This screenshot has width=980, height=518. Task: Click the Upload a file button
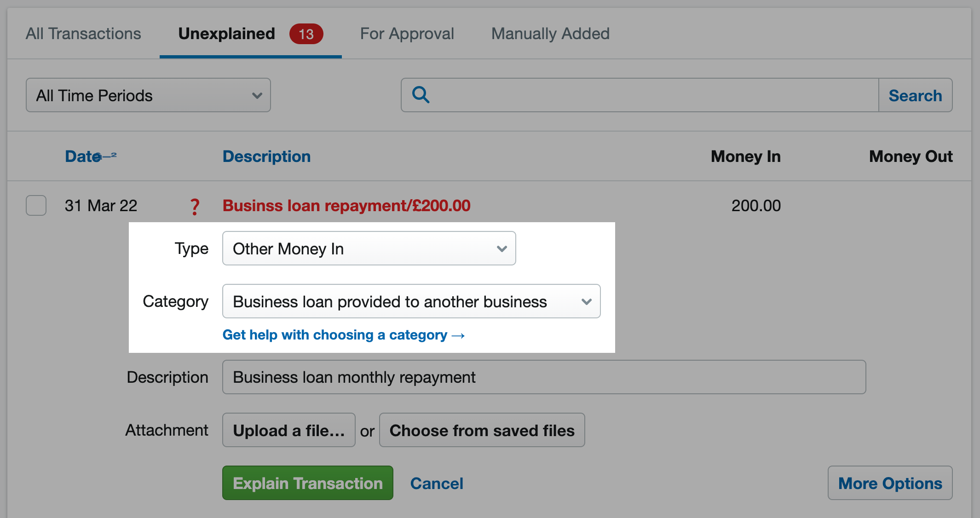tap(289, 430)
